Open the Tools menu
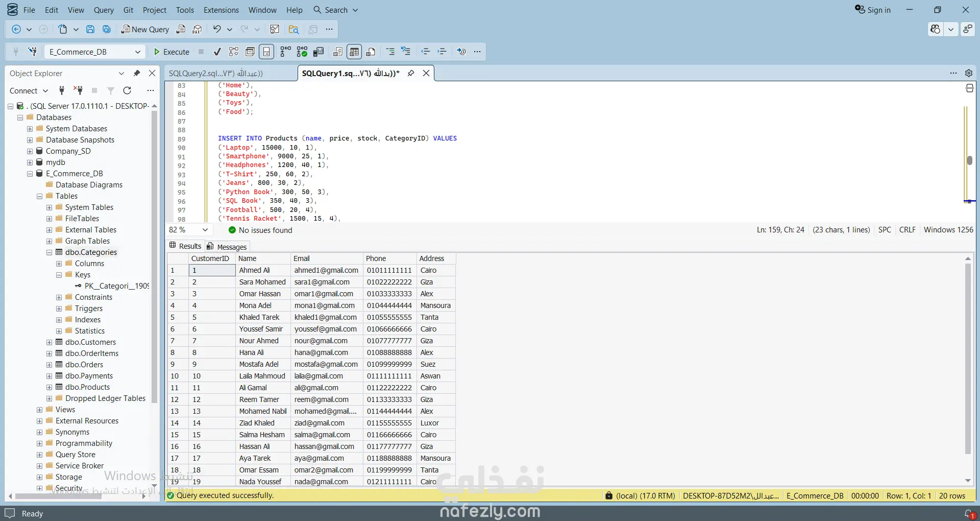 pos(185,10)
